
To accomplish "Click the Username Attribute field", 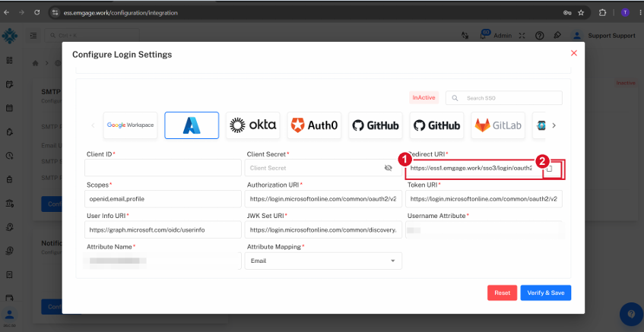I will [484, 229].
